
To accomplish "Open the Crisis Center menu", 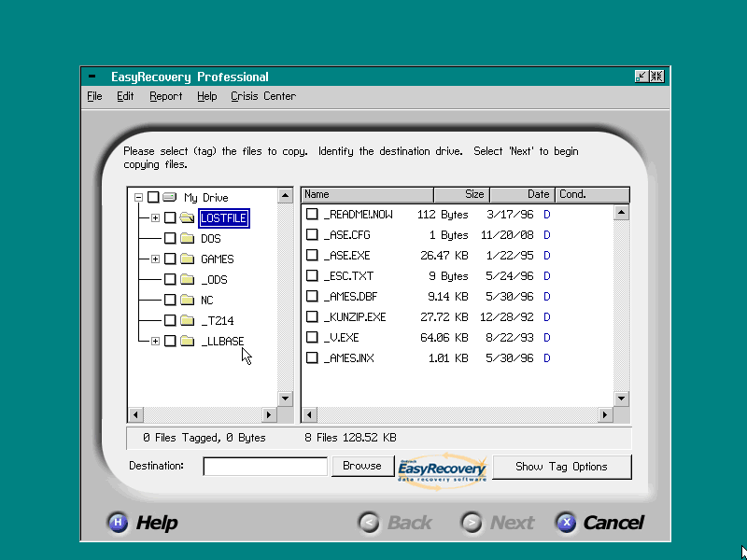I will coord(263,96).
